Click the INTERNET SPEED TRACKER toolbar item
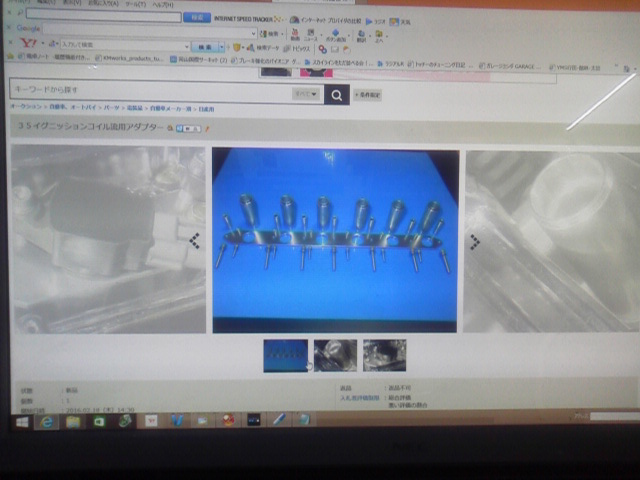Viewport: 640px width, 480px height. pos(248,19)
